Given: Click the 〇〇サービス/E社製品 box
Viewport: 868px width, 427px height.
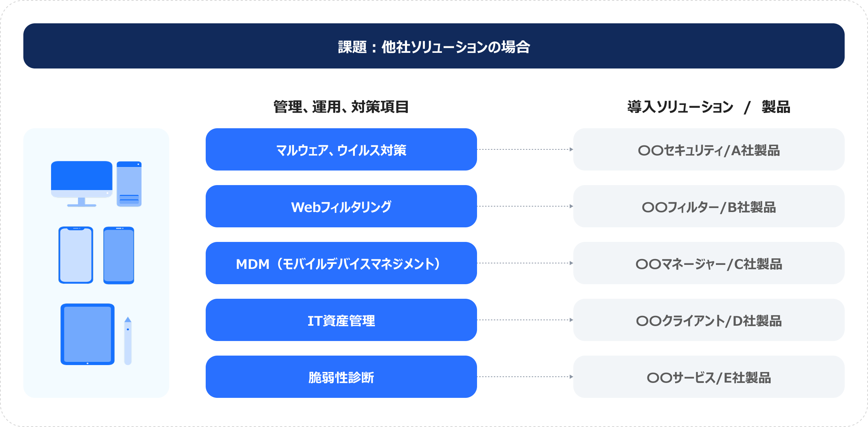Looking at the screenshot, I should (709, 377).
